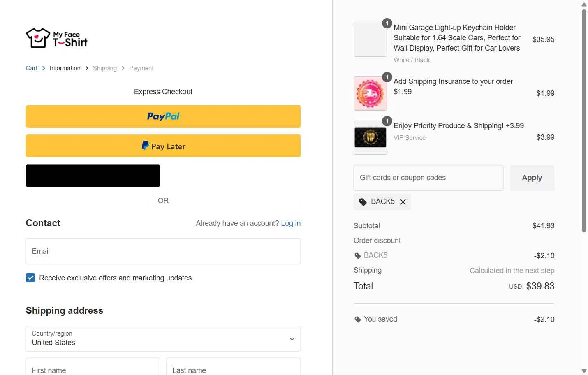Click Apply coupon button
The image size is (588, 375).
point(532,178)
